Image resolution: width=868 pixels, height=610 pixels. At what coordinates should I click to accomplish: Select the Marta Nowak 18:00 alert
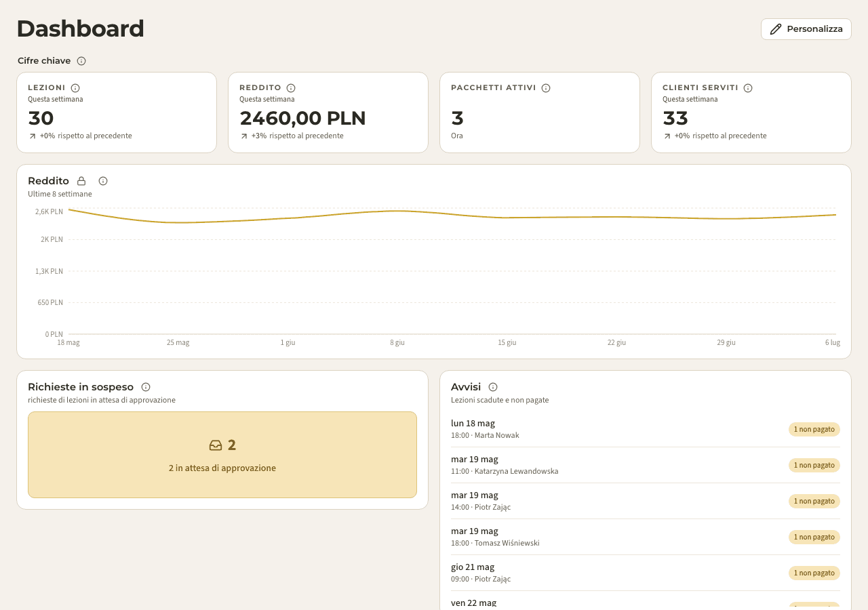(646, 429)
